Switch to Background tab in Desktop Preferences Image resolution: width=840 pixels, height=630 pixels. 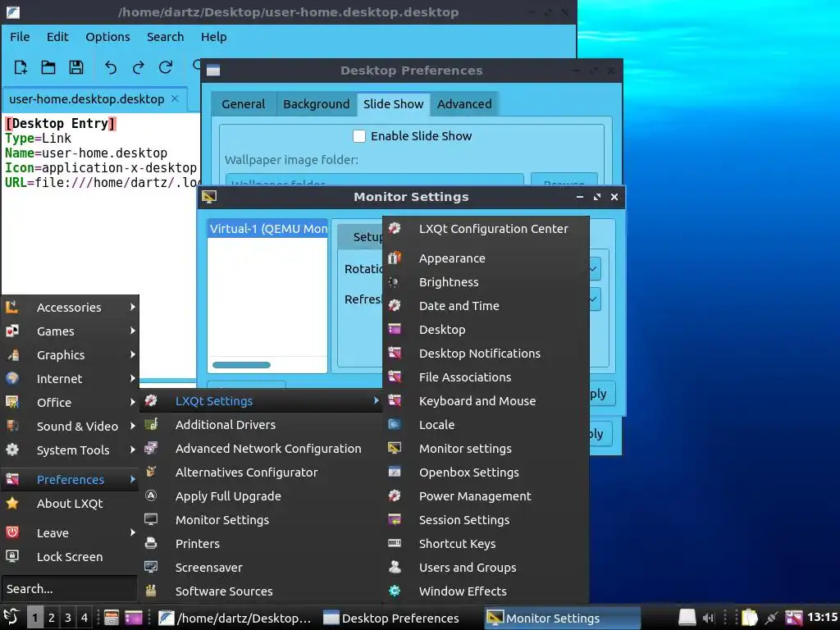pos(316,104)
